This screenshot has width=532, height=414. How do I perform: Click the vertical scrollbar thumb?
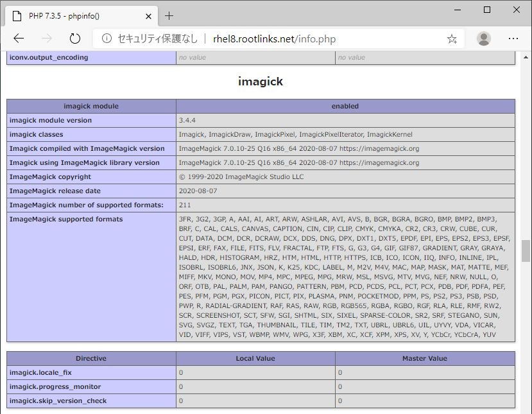click(x=526, y=251)
